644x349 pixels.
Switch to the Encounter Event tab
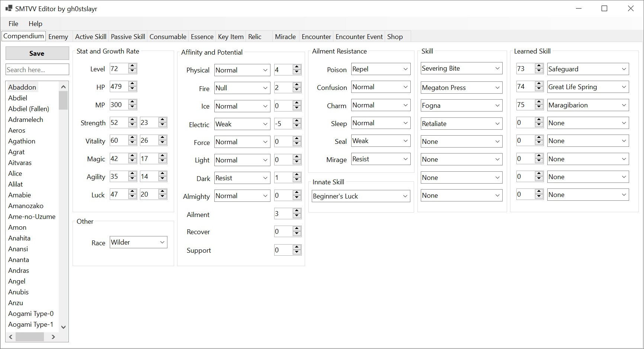[x=359, y=36]
